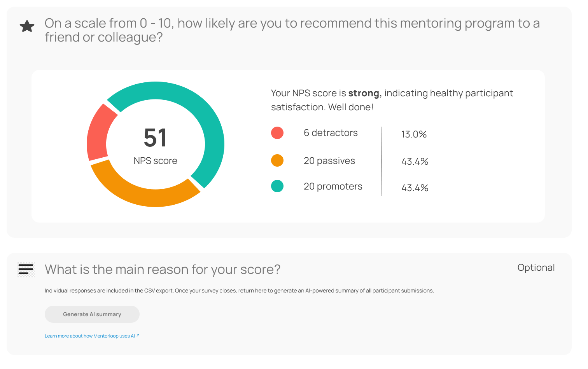Screen dimensions: 588x369
Task: Click the red detractors donut segment
Action: [98, 131]
